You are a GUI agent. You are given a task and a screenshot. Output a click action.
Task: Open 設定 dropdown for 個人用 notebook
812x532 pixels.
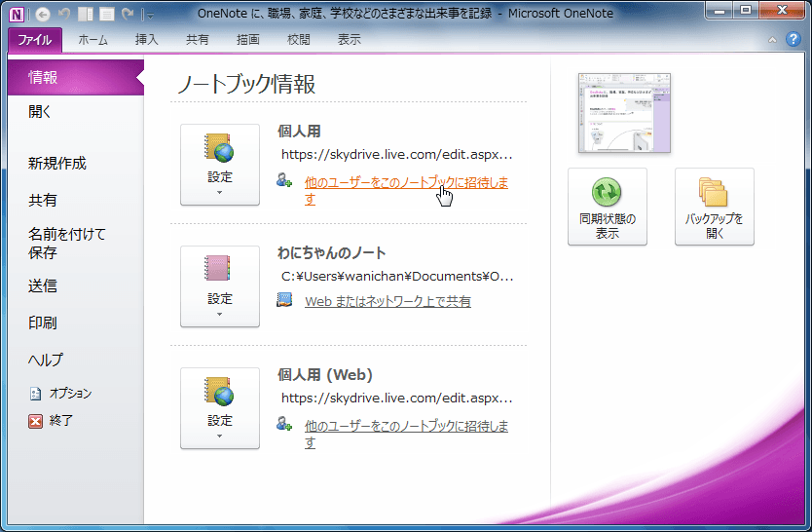pyautogui.click(x=220, y=165)
